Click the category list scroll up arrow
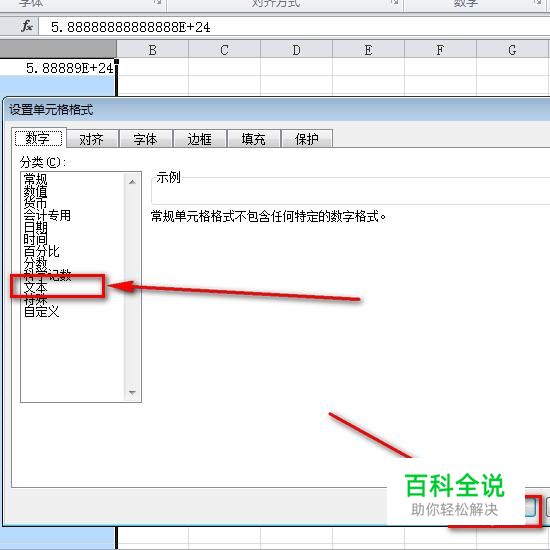Image resolution: width=550 pixels, height=550 pixels. click(132, 182)
